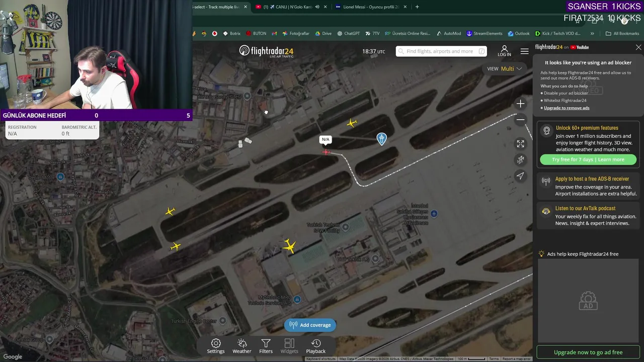Viewport: 644px width, 362px height.
Task: Open Filters in bottom toolbar
Action: click(266, 346)
